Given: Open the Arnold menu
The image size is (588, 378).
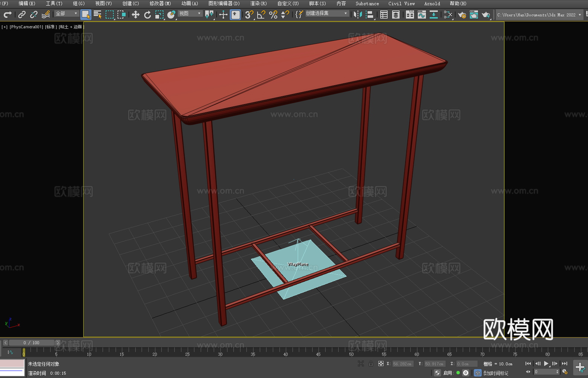Looking at the screenshot, I should [x=432, y=3].
